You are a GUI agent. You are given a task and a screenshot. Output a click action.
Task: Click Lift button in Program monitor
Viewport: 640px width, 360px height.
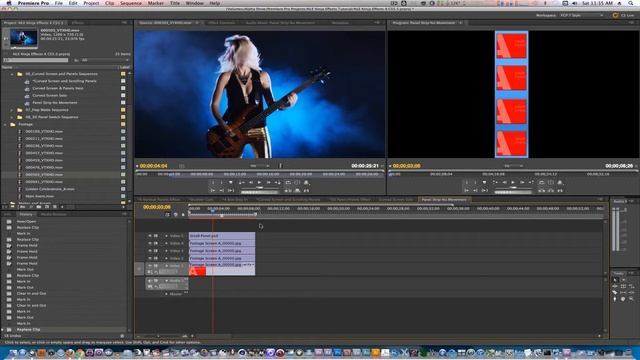542,190
